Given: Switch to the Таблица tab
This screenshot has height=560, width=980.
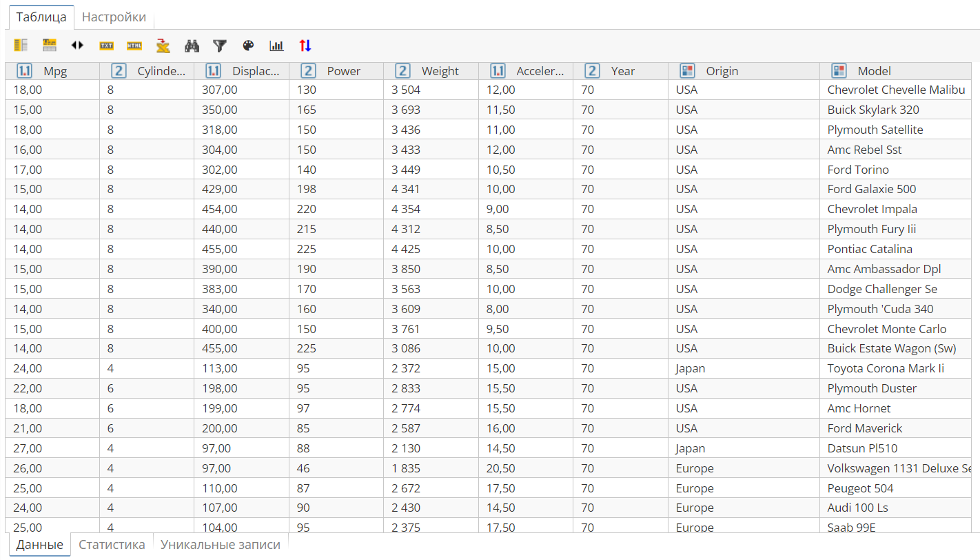Looking at the screenshot, I should tap(41, 17).
